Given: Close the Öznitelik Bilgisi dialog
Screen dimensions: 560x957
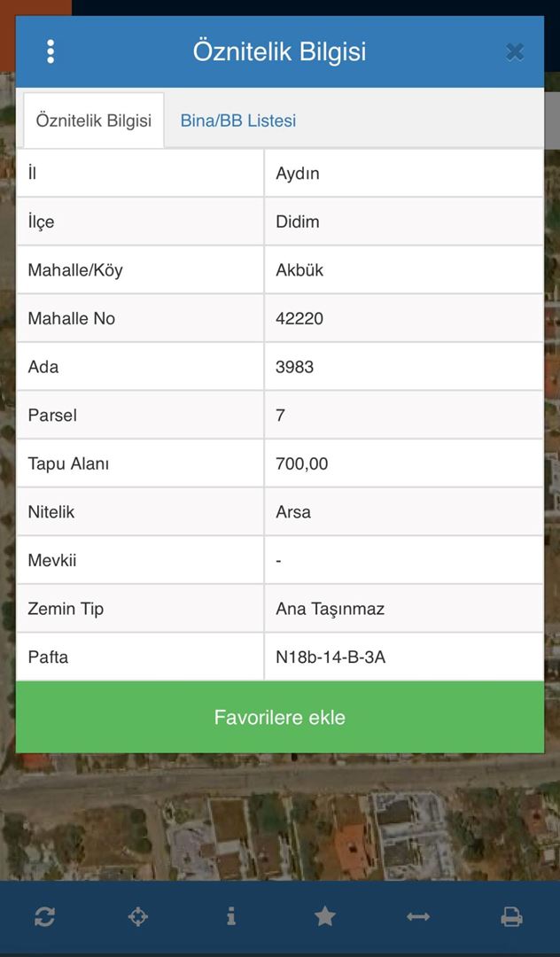Looking at the screenshot, I should point(514,52).
